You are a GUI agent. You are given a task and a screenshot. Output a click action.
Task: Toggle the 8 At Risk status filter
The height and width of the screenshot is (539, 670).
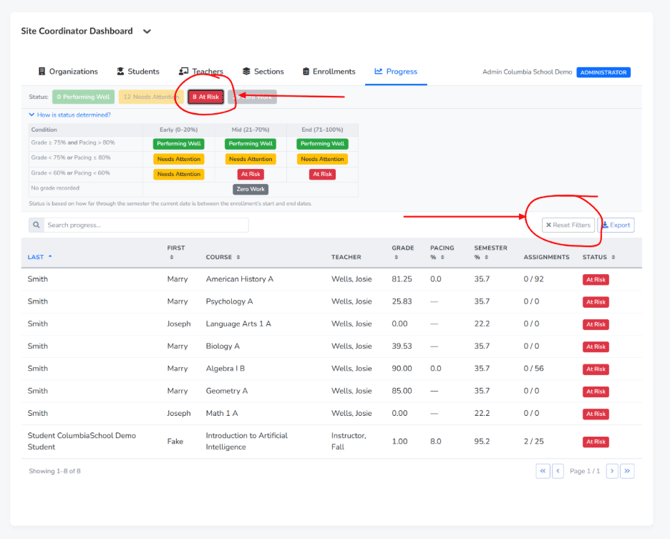(206, 97)
